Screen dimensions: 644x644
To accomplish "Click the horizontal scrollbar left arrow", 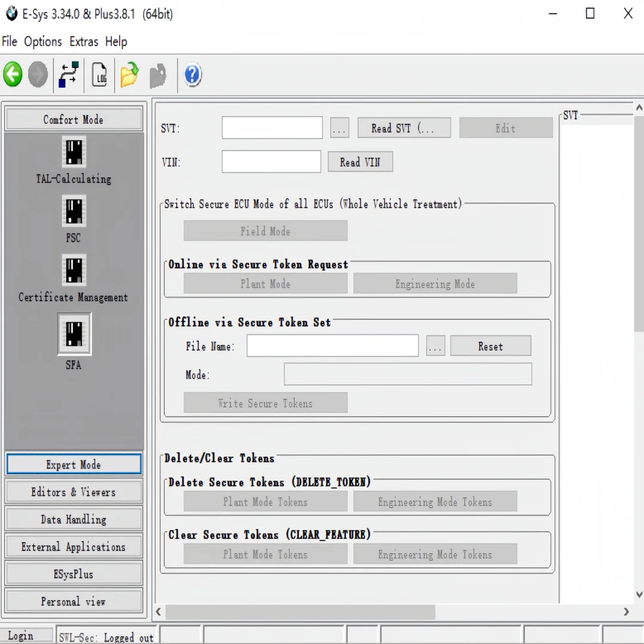I will (159, 612).
